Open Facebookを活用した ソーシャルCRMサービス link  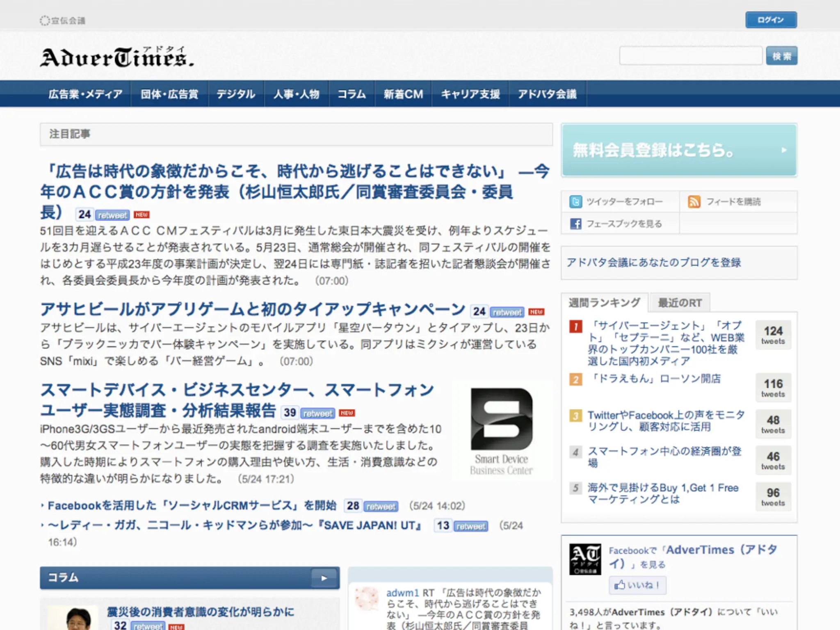click(192, 506)
